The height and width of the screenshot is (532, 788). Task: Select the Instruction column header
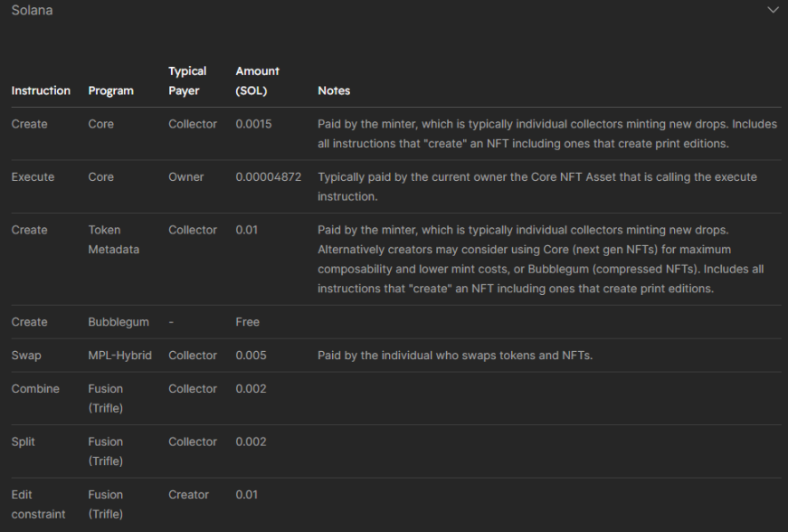pyautogui.click(x=41, y=90)
